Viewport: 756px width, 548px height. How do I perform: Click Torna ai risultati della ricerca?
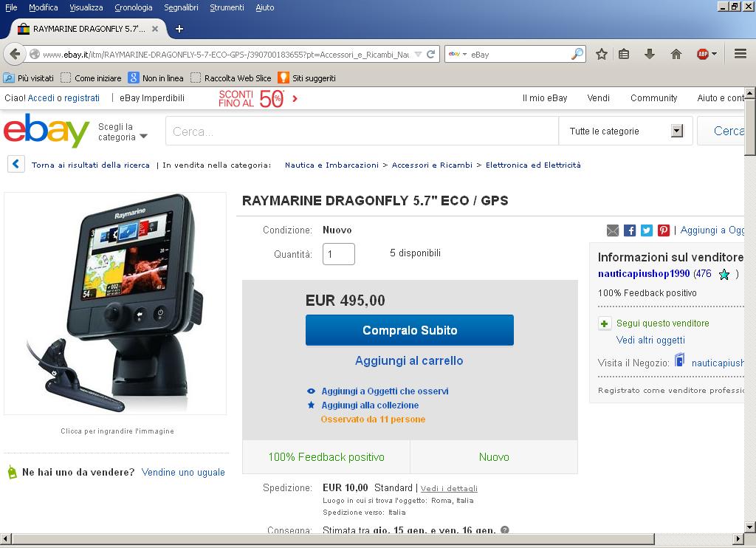click(x=91, y=165)
